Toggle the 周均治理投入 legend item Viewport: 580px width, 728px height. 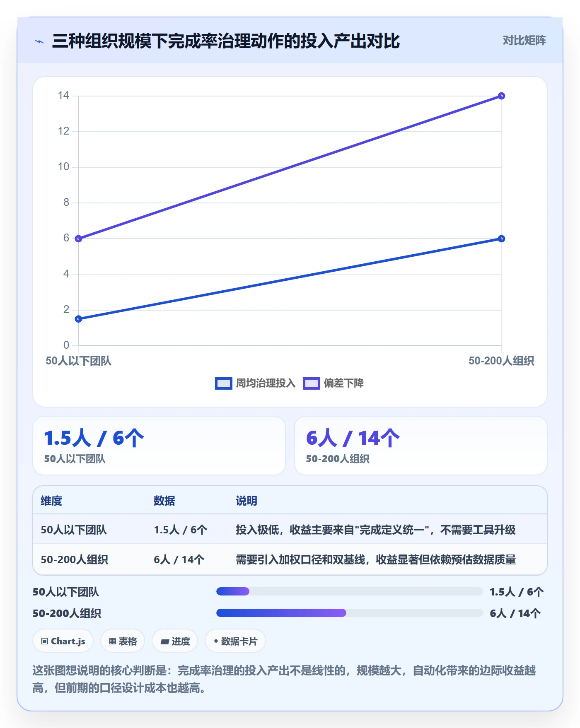[x=255, y=383]
